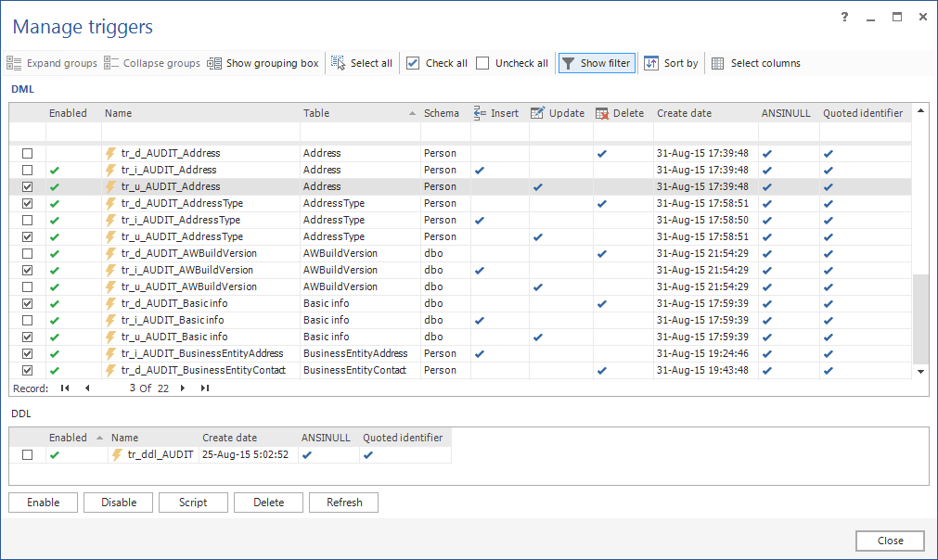Toggle the Show filter button
This screenshot has width=938, height=560.
[597, 63]
